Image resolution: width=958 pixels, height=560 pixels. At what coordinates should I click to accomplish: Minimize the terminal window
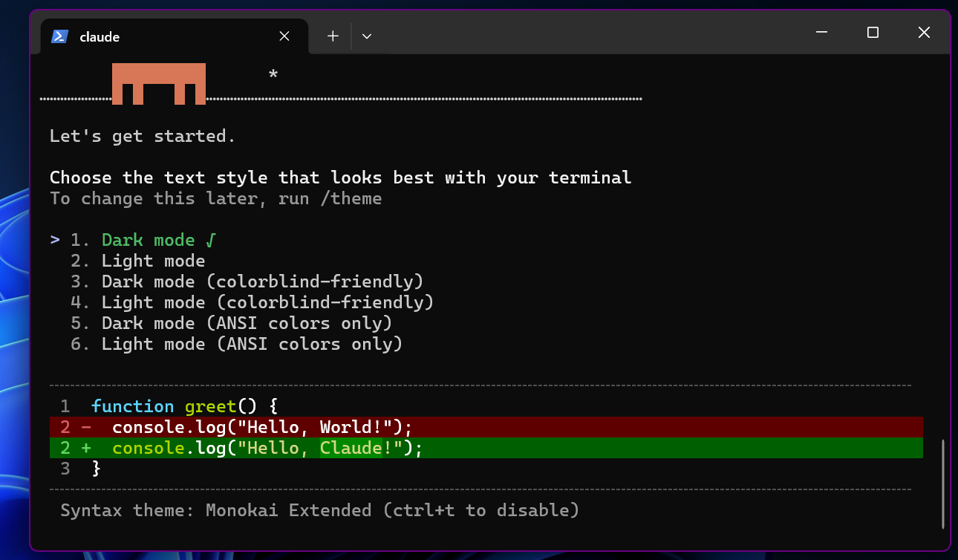coord(822,33)
